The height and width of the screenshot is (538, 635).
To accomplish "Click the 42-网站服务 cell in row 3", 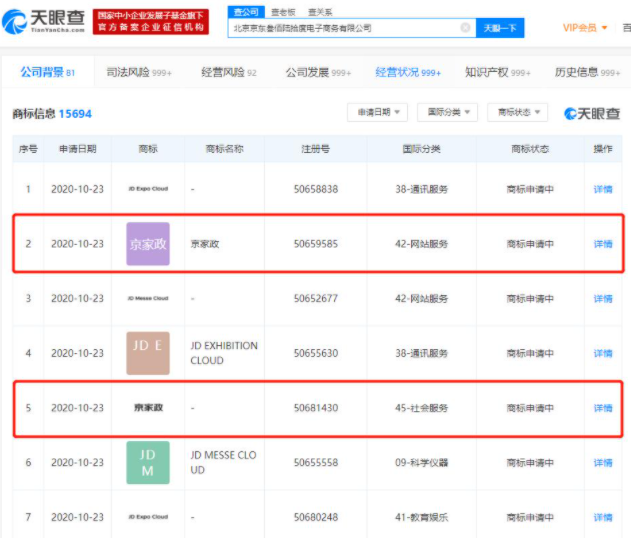I will pyautogui.click(x=422, y=299).
